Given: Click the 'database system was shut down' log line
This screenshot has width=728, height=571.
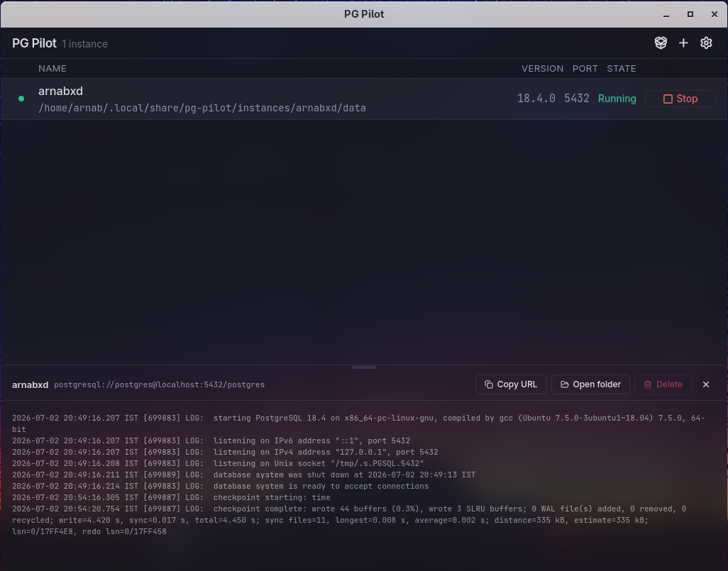Looking at the screenshot, I should coord(244,475).
